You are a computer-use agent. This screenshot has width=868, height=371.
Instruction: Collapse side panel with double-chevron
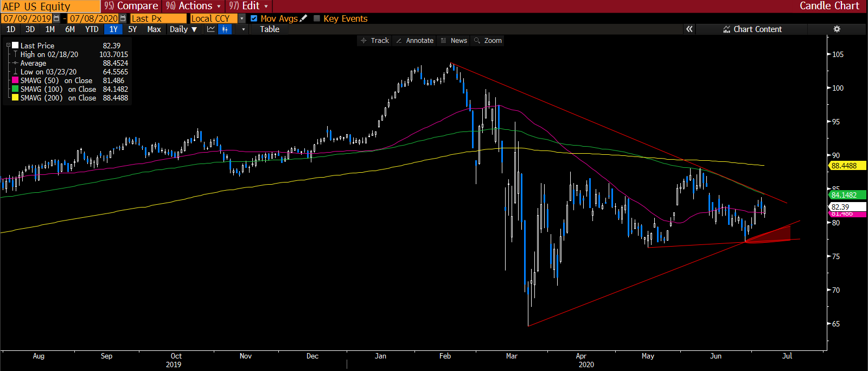click(689, 29)
